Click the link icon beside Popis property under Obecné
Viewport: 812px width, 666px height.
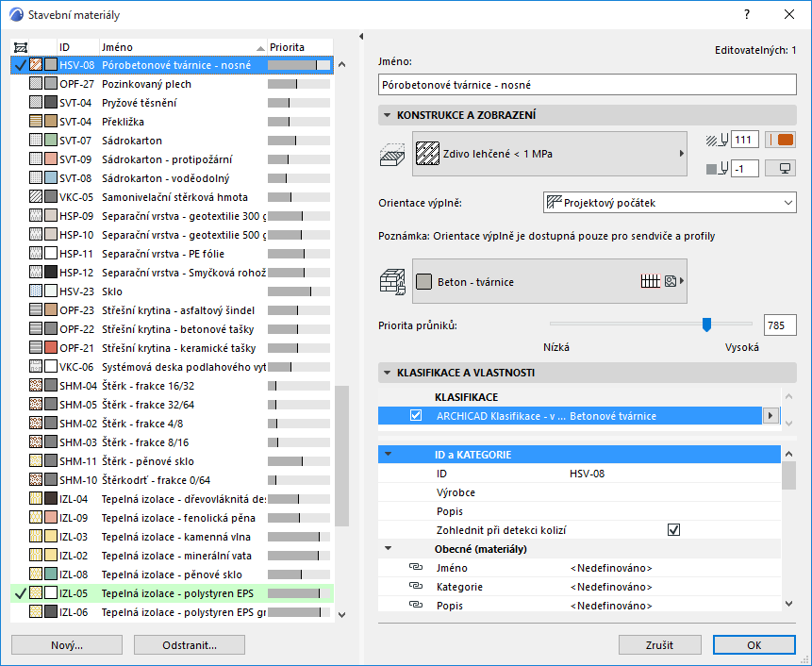click(x=416, y=605)
